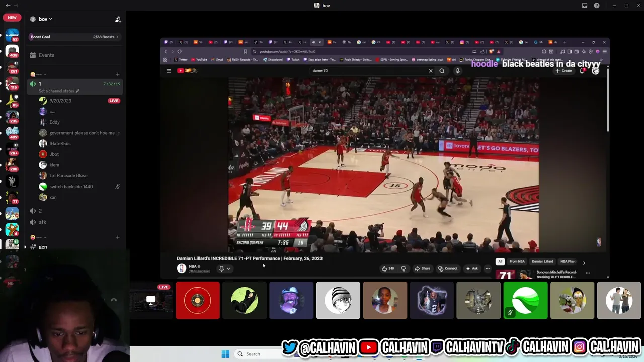Select user government please don't hoe me
This screenshot has height=362, width=644.
click(82, 133)
